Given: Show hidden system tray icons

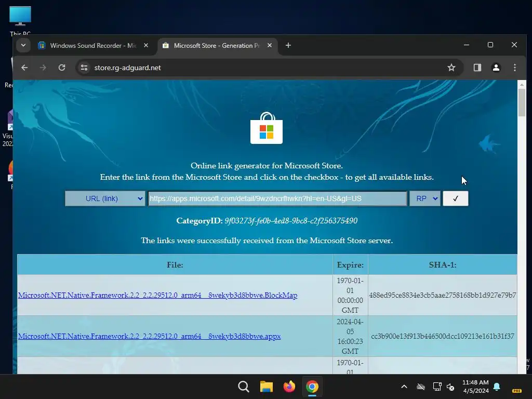Looking at the screenshot, I should tap(404, 387).
